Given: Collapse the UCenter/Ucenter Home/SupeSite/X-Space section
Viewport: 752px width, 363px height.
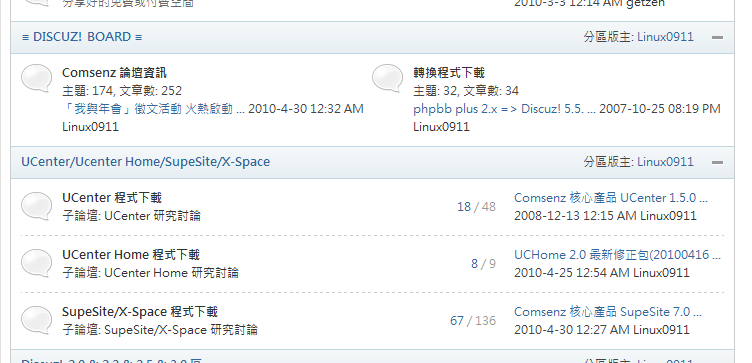Looking at the screenshot, I should click(x=717, y=163).
